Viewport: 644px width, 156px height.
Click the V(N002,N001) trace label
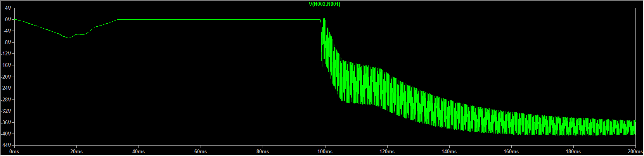[x=324, y=4]
